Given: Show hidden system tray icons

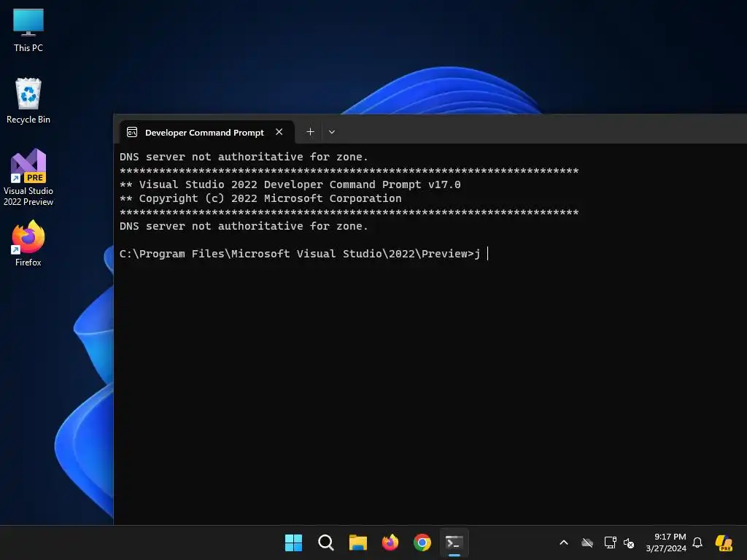Looking at the screenshot, I should (564, 542).
